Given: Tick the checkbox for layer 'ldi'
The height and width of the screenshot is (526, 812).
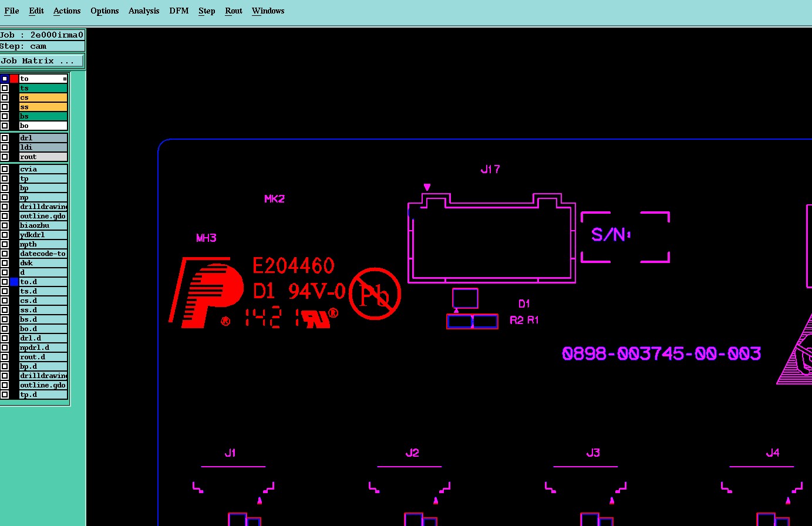Looking at the screenshot, I should (x=5, y=147).
